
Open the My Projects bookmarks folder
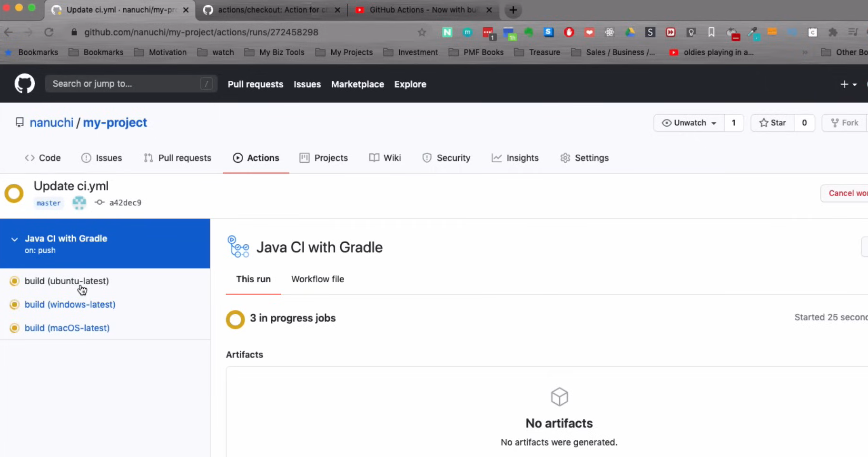(345, 52)
